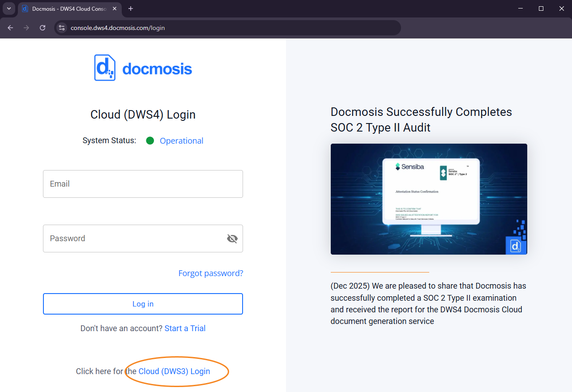Click the '(Dec 2025) We are pleased to share' paragraph
This screenshot has height=392, width=572.
click(x=428, y=303)
